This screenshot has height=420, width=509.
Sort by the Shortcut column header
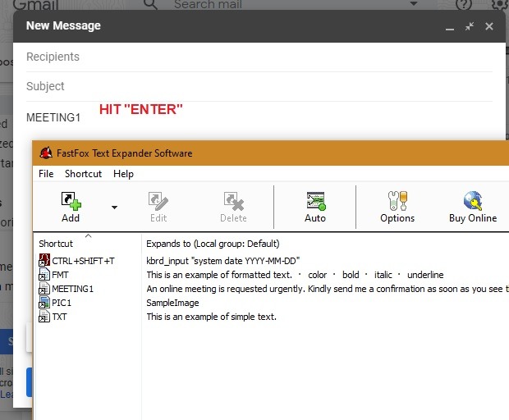[56, 244]
